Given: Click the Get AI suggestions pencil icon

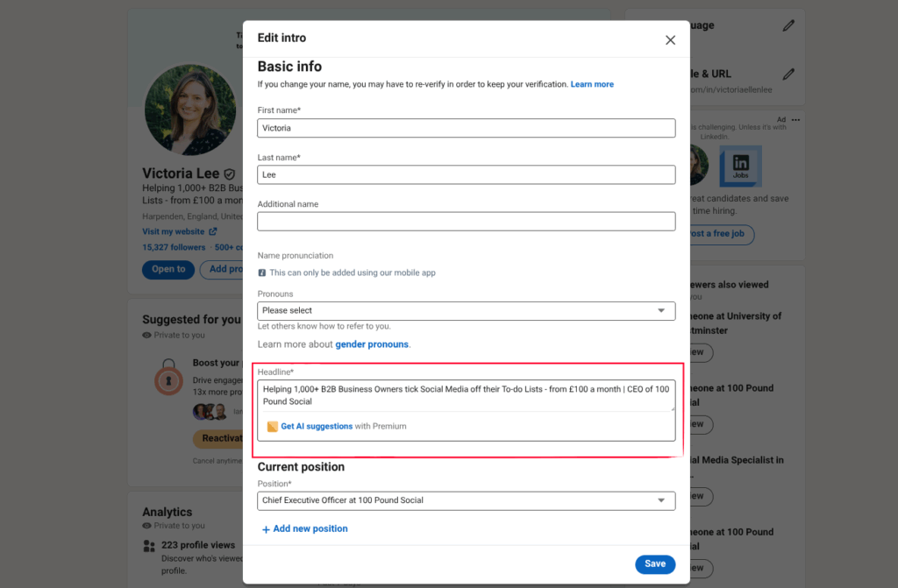Looking at the screenshot, I should coord(272,426).
